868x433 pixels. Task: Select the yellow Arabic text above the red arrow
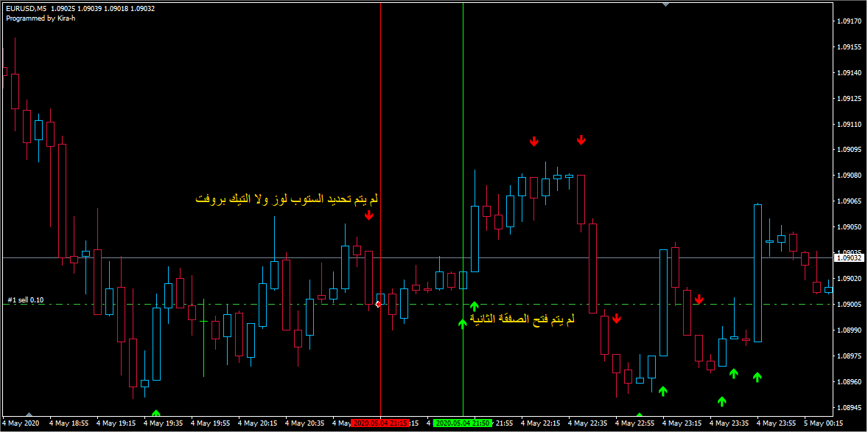point(287,199)
